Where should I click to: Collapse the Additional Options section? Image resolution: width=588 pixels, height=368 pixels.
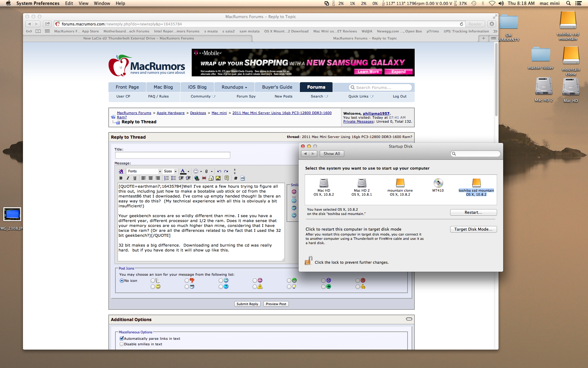[x=409, y=319]
